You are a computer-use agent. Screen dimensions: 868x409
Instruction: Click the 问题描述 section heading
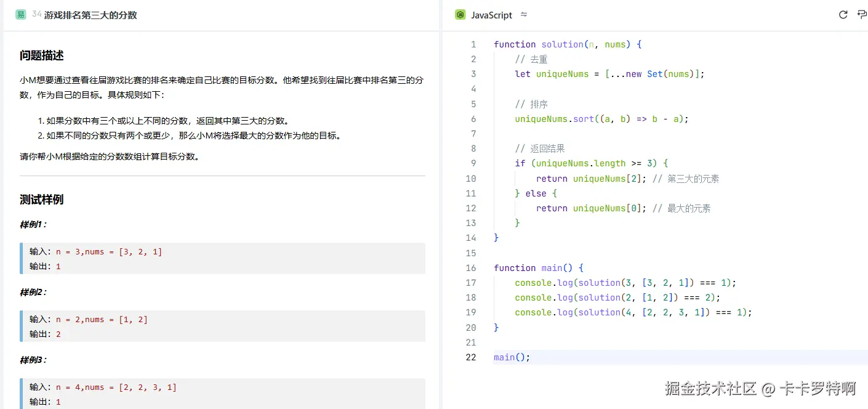pos(40,55)
